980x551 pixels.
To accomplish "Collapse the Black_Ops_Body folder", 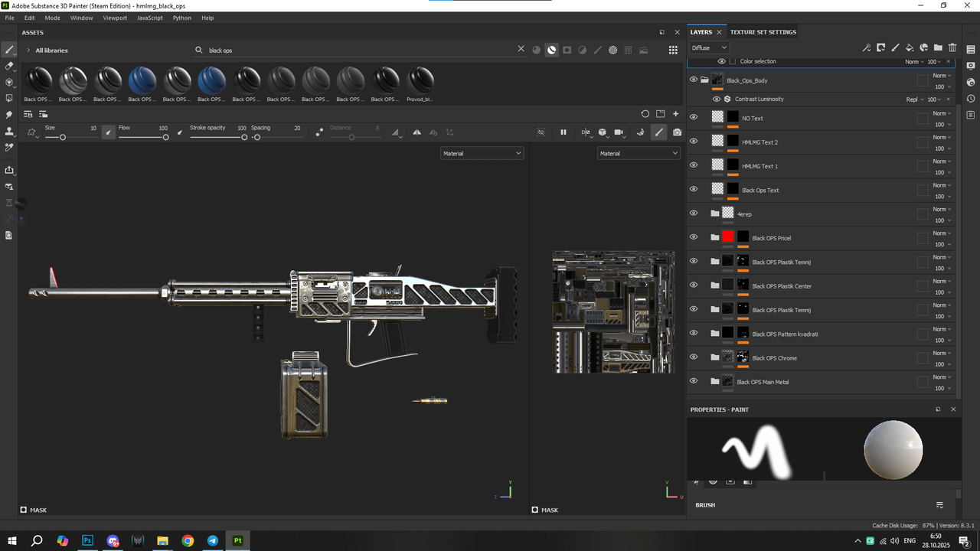I will point(704,80).
